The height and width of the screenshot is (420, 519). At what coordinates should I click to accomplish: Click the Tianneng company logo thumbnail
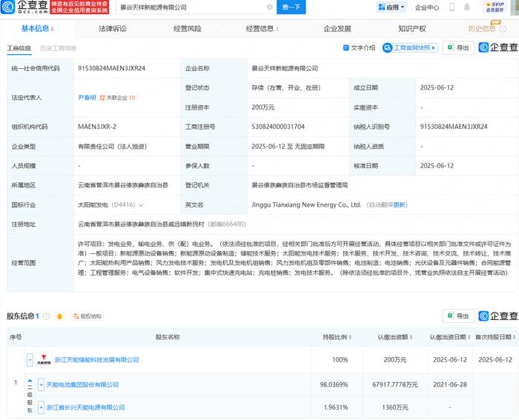click(44, 360)
